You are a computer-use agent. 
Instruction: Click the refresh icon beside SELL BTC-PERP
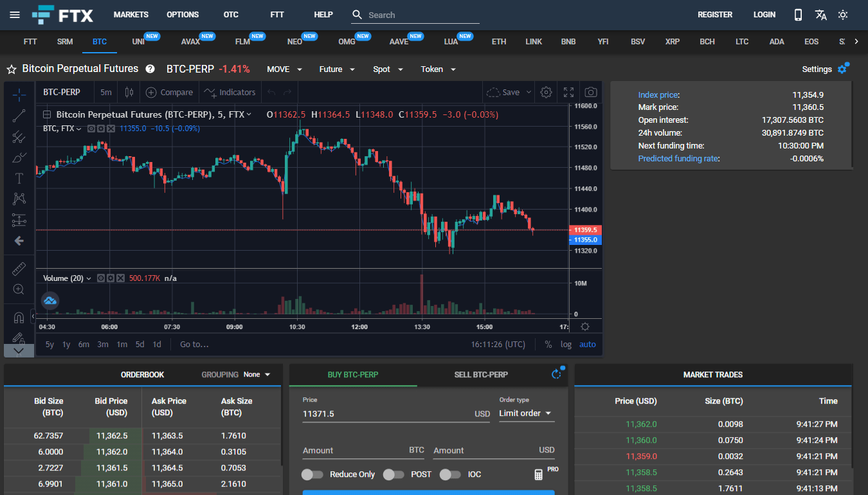[557, 374]
